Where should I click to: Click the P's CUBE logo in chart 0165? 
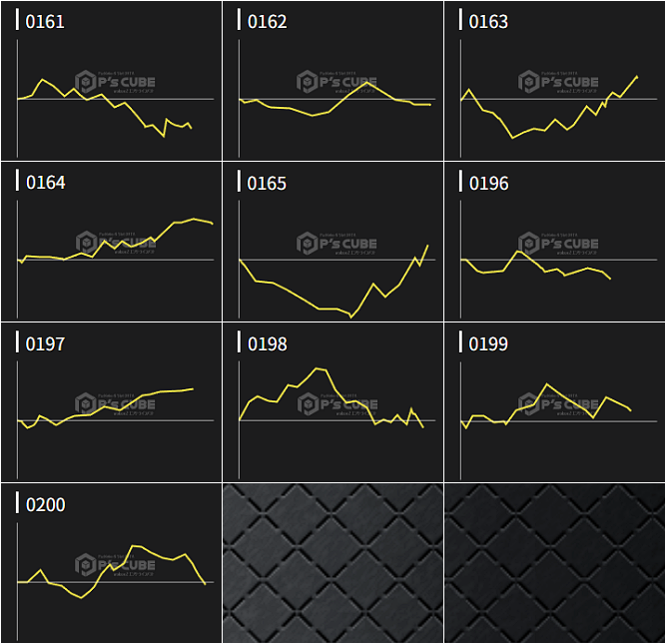[336, 244]
